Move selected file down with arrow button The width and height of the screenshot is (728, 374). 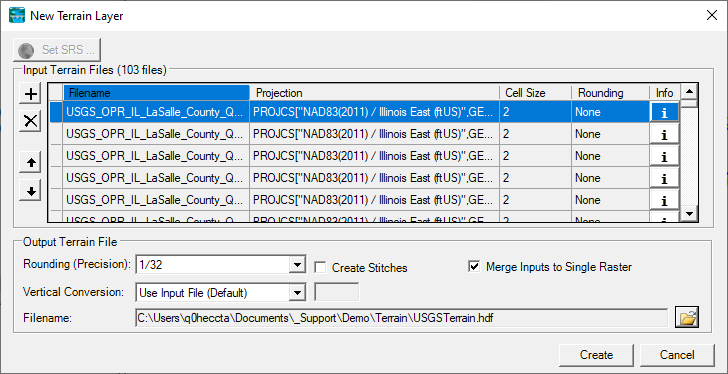[x=31, y=190]
